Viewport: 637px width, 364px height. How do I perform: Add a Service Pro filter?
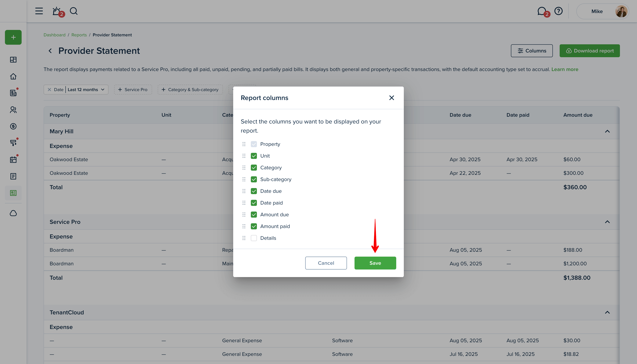[x=133, y=90]
